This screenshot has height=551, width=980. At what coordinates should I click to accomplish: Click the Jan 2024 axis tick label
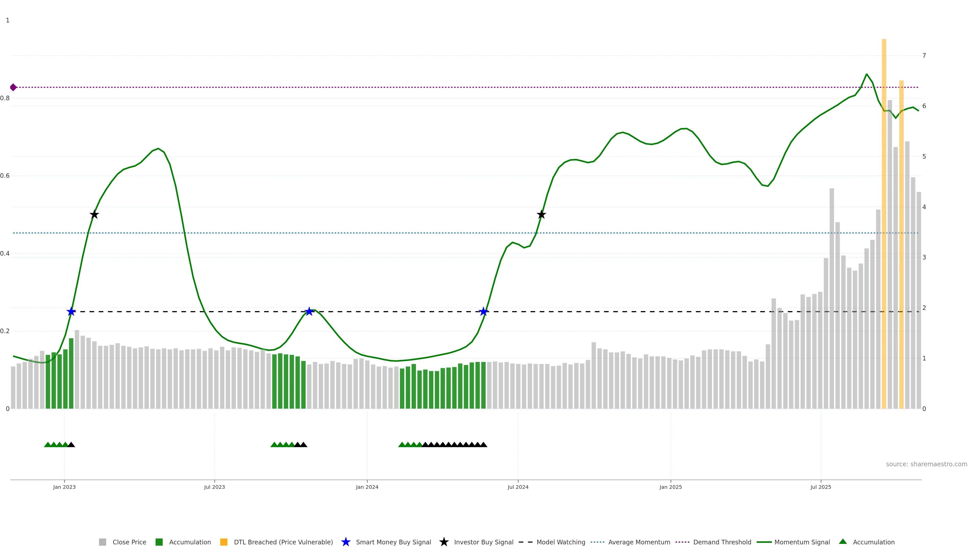coord(367,487)
